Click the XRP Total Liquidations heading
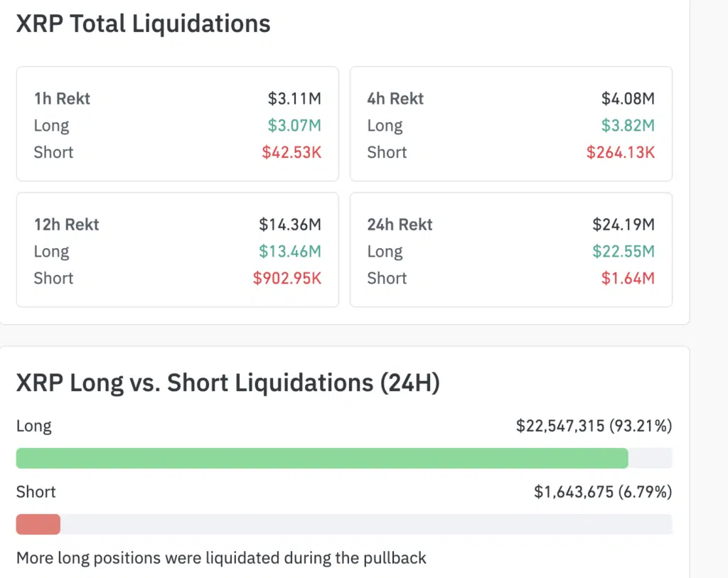728x578 pixels. 143,24
